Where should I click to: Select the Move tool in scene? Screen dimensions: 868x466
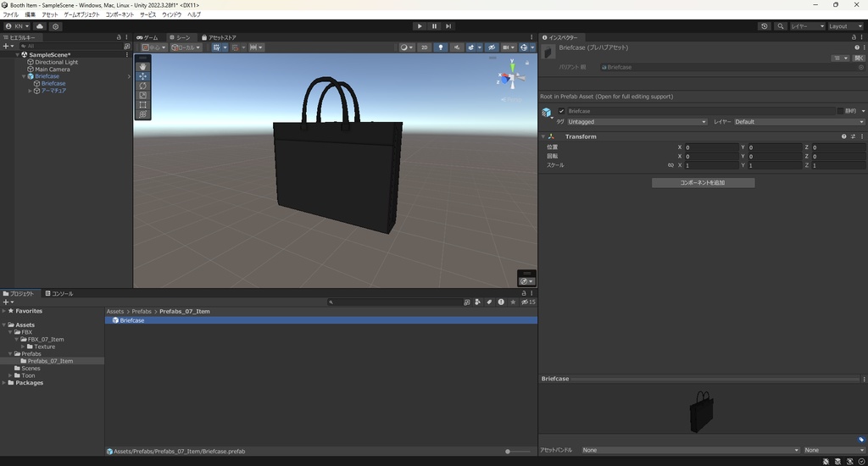pos(142,76)
